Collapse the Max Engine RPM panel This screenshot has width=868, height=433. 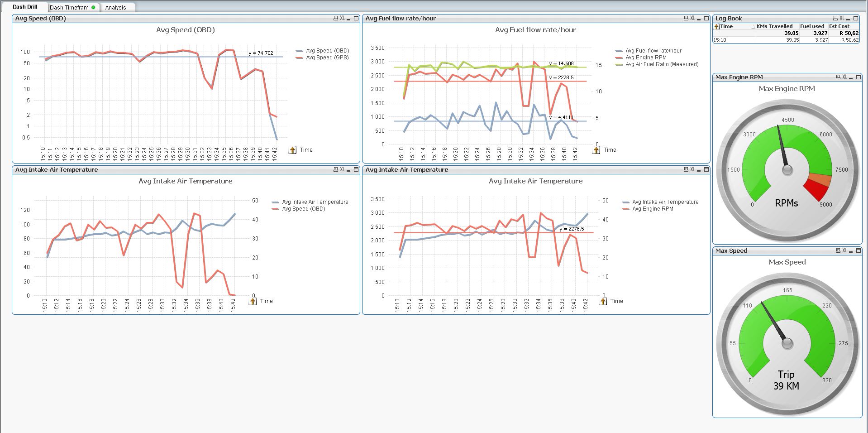pyautogui.click(x=851, y=78)
